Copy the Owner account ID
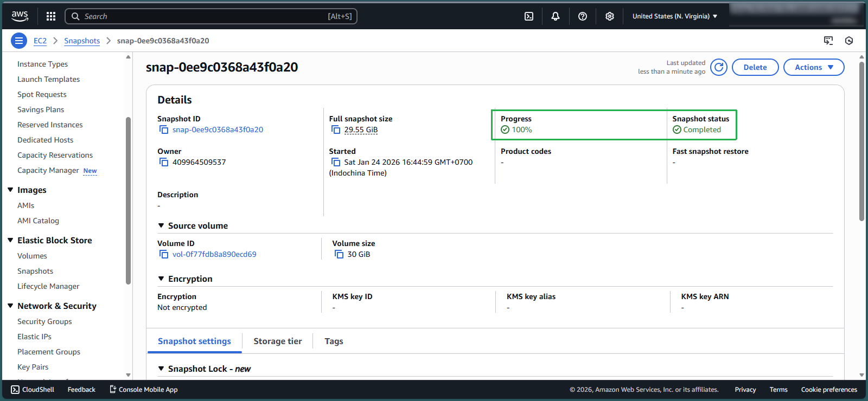Image resolution: width=868 pixels, height=401 pixels. point(164,162)
